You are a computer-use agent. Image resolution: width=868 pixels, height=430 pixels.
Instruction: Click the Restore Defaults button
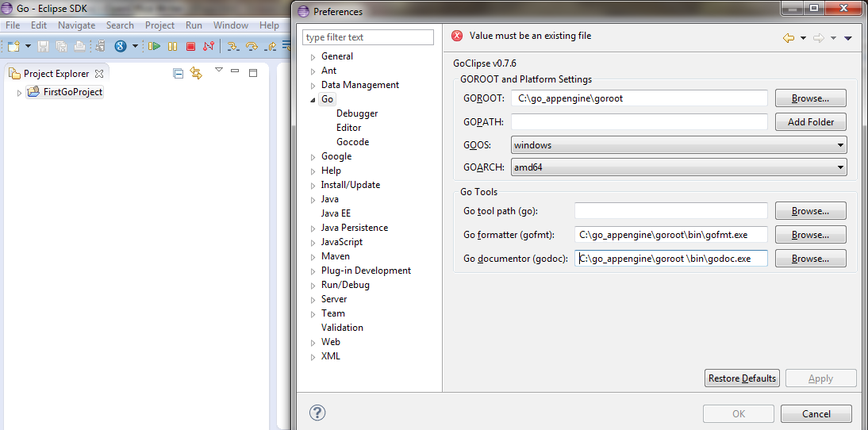[743, 378]
